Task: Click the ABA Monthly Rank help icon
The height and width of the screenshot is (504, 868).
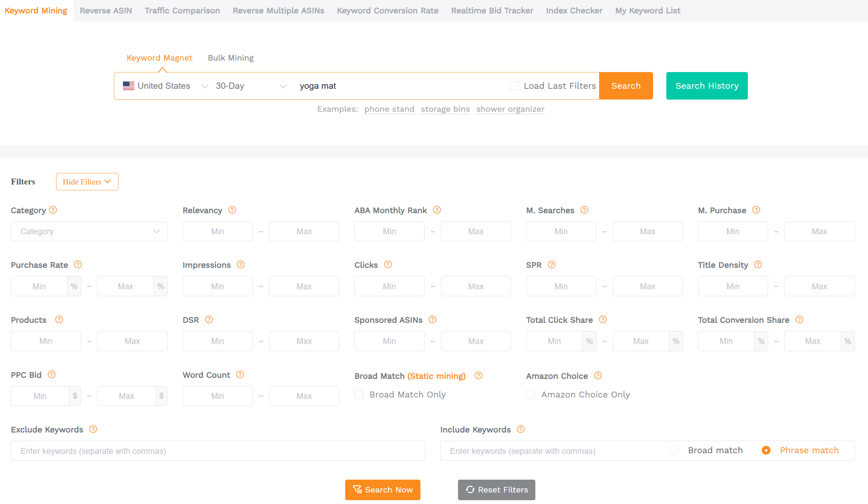Action: point(437,210)
